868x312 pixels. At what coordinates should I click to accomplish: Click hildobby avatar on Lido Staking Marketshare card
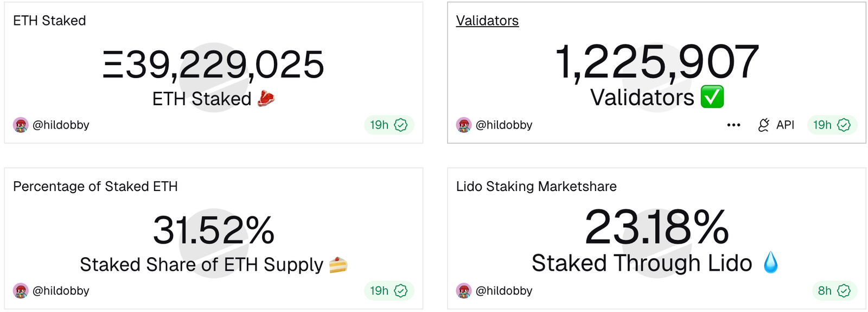[464, 291]
